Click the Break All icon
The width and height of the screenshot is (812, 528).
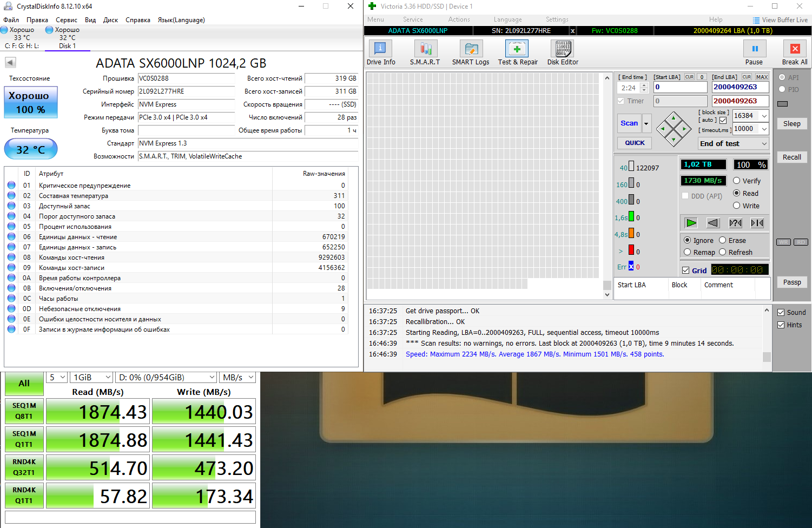tap(795, 49)
